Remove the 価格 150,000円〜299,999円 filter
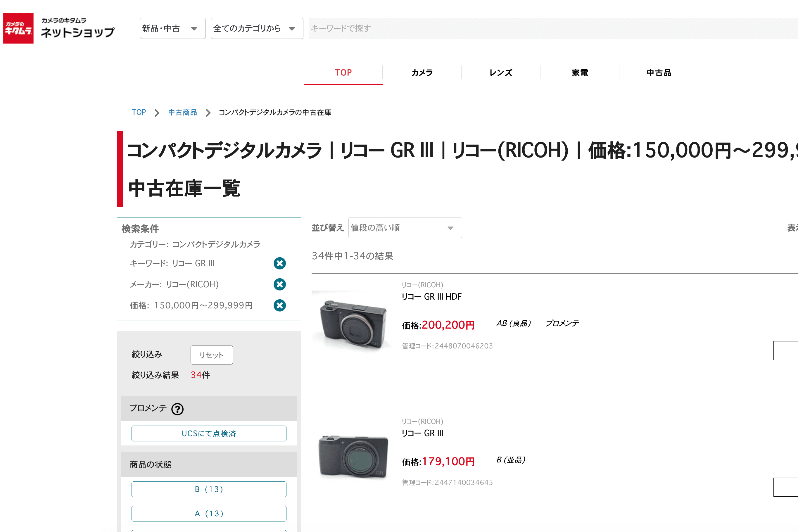The width and height of the screenshot is (798, 532). point(279,305)
